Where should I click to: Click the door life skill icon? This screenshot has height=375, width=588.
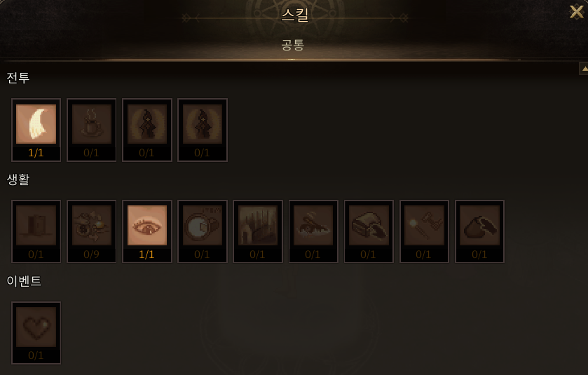click(36, 231)
